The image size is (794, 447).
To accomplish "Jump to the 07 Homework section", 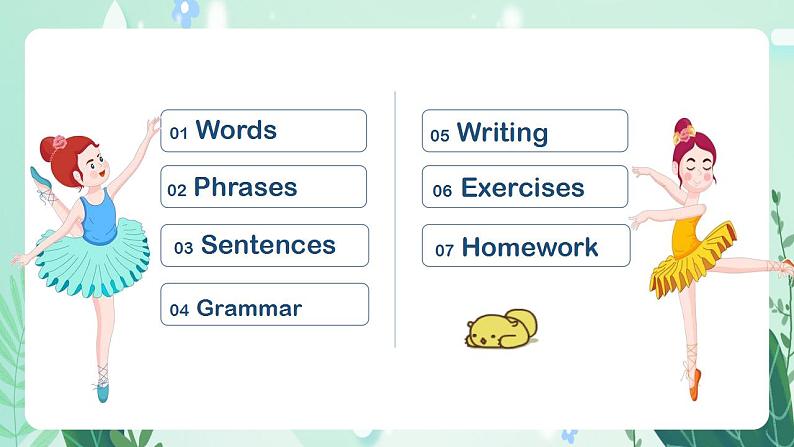I will point(526,246).
